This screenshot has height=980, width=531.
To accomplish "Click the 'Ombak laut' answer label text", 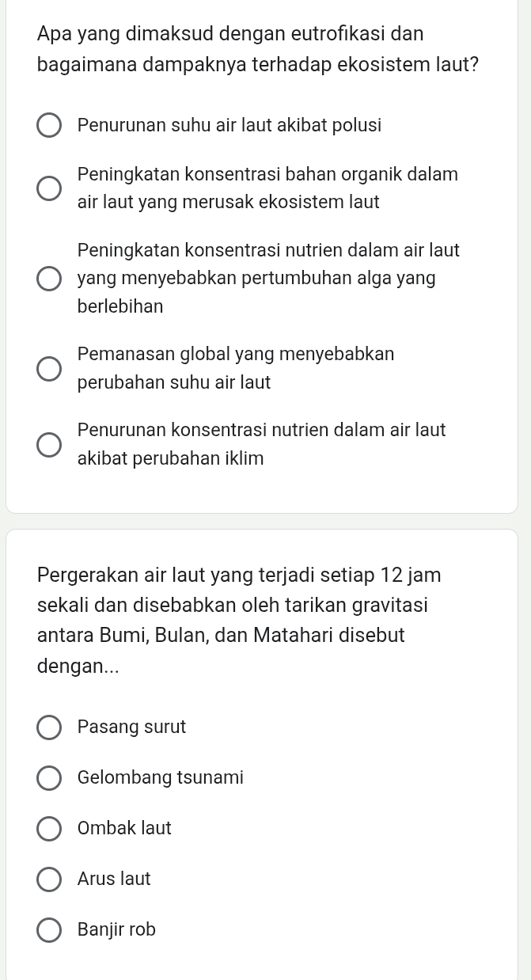I will (x=124, y=829).
